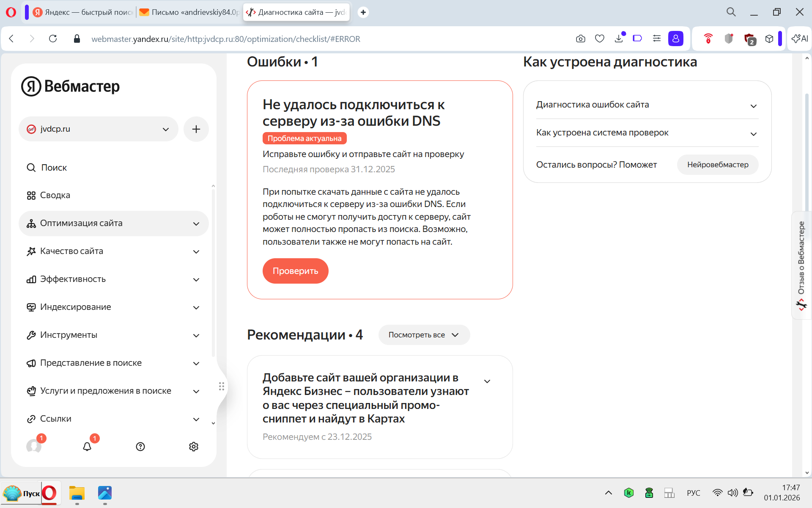Click the red Проверить button

[295, 271]
